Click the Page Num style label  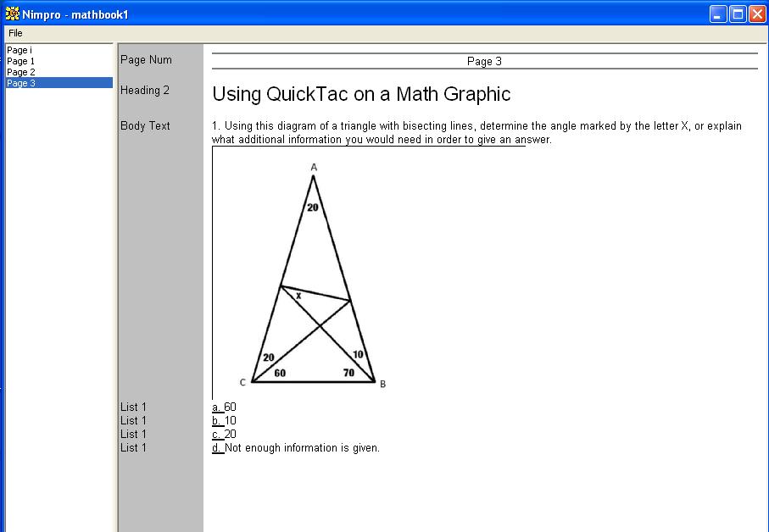pos(146,60)
